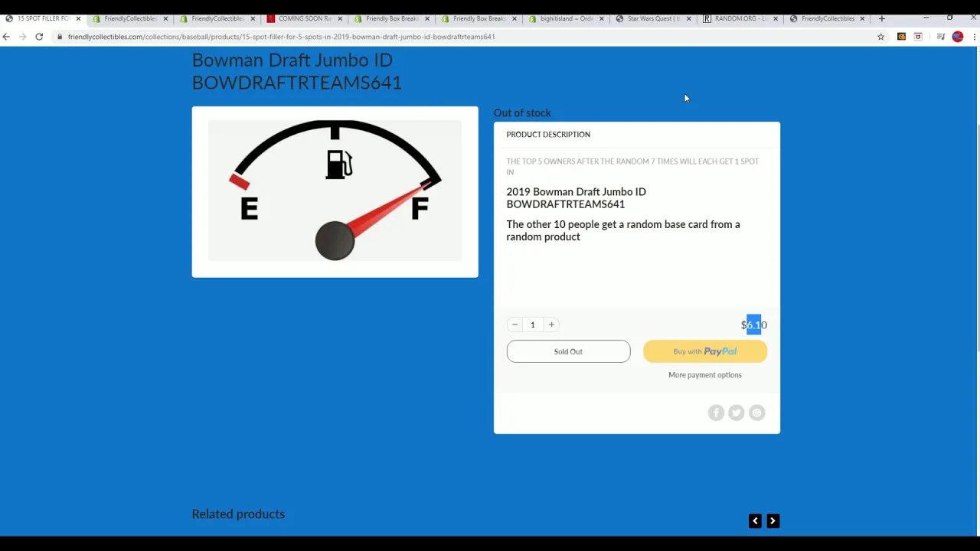Reload the page with the refresh icon
The height and width of the screenshot is (551, 980).
click(39, 37)
